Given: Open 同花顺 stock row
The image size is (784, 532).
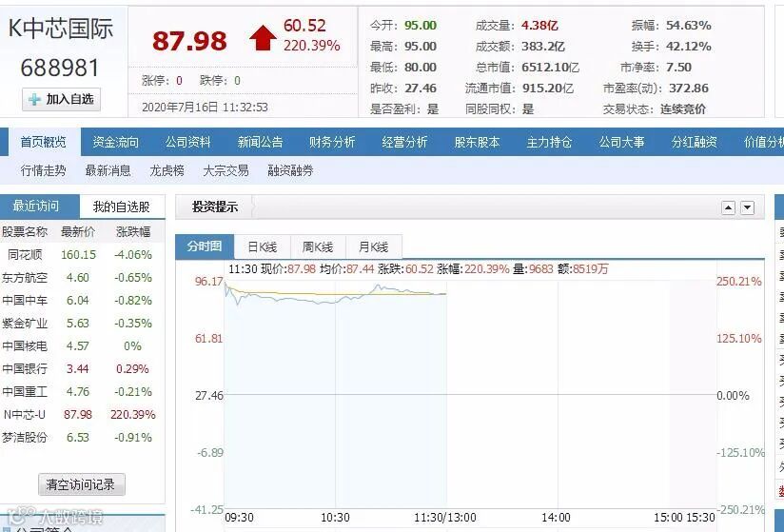Looking at the screenshot, I should 80,254.
